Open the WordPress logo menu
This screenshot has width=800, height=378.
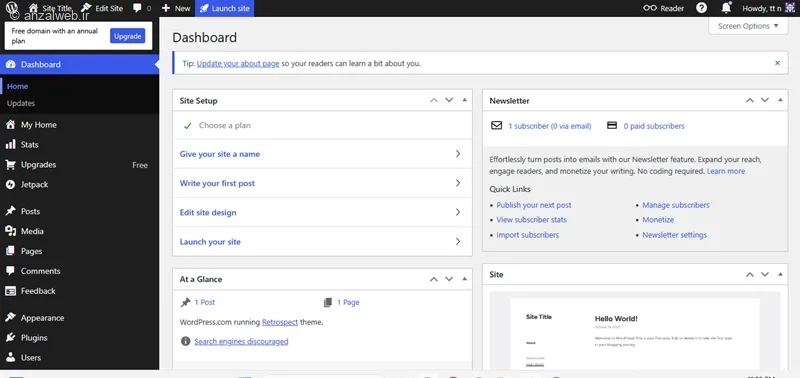[x=11, y=7]
